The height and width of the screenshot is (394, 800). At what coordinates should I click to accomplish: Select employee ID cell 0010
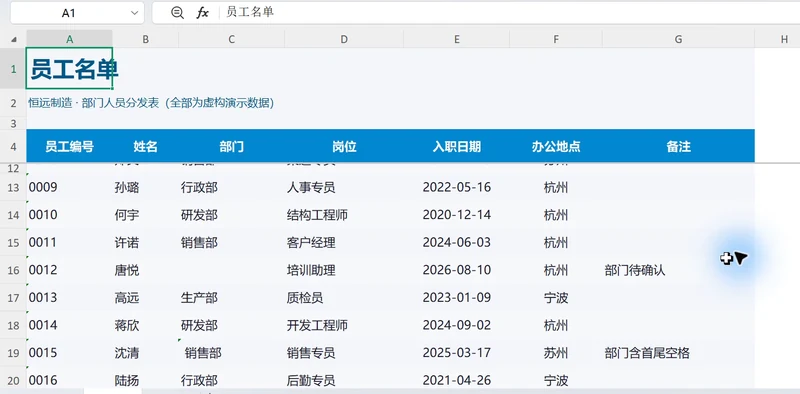[69, 215]
